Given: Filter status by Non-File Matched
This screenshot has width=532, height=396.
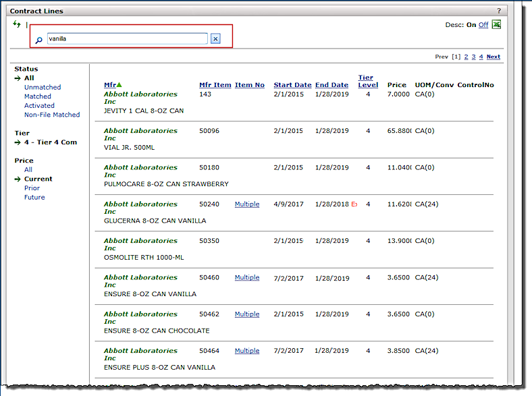Looking at the screenshot, I should 52,115.
